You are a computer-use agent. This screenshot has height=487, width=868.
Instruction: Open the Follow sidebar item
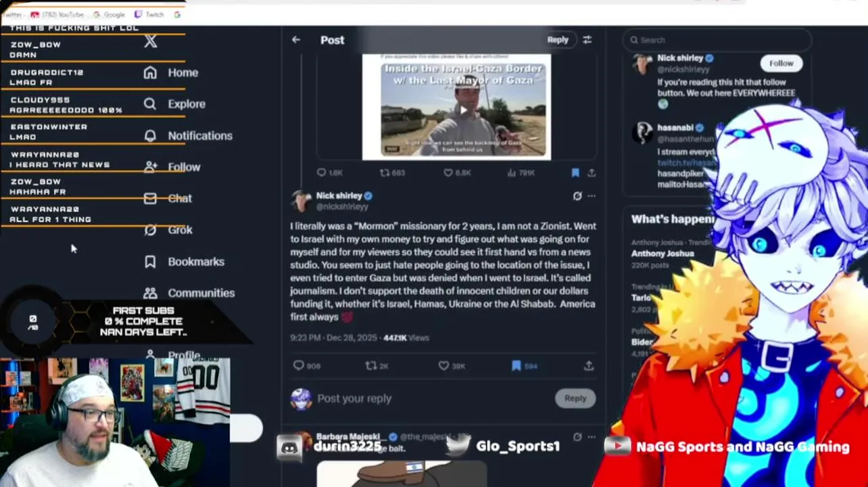click(172, 166)
